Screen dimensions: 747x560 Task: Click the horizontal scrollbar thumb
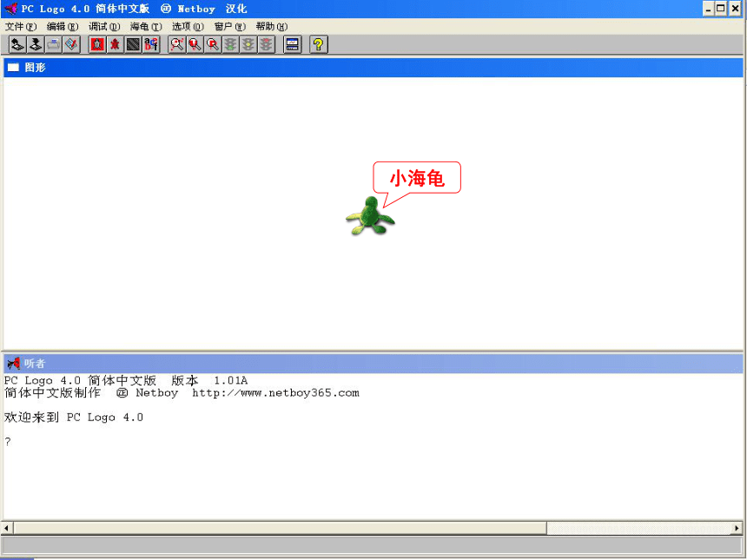point(280,528)
